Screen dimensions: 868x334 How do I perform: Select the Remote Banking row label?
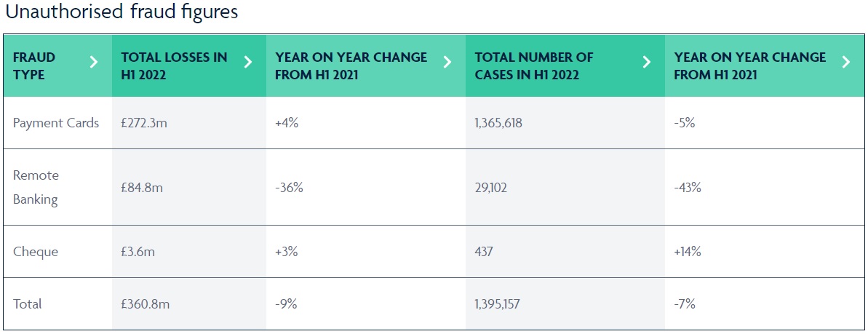36,187
